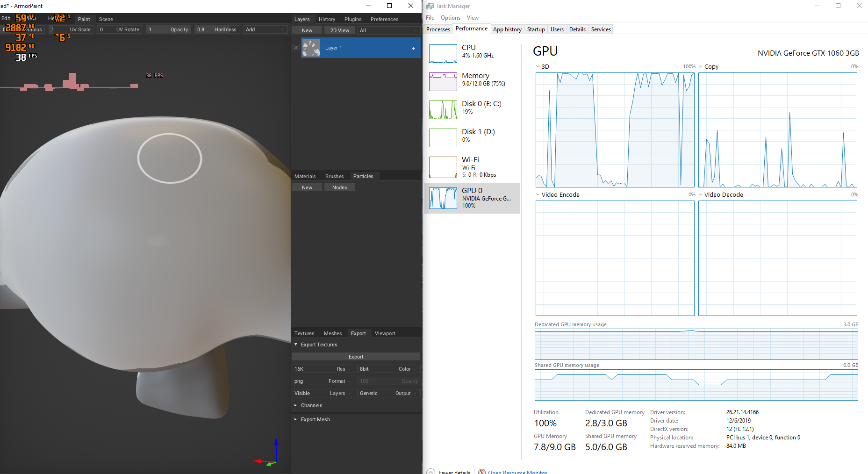Open Task Manager View menu
The height and width of the screenshot is (474, 868).
(473, 18)
